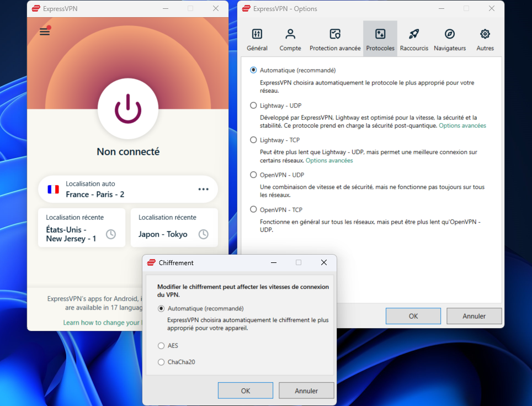This screenshot has width=532, height=406.
Task: Click clock icon on États-Unis New Jersey card
Action: (x=110, y=234)
